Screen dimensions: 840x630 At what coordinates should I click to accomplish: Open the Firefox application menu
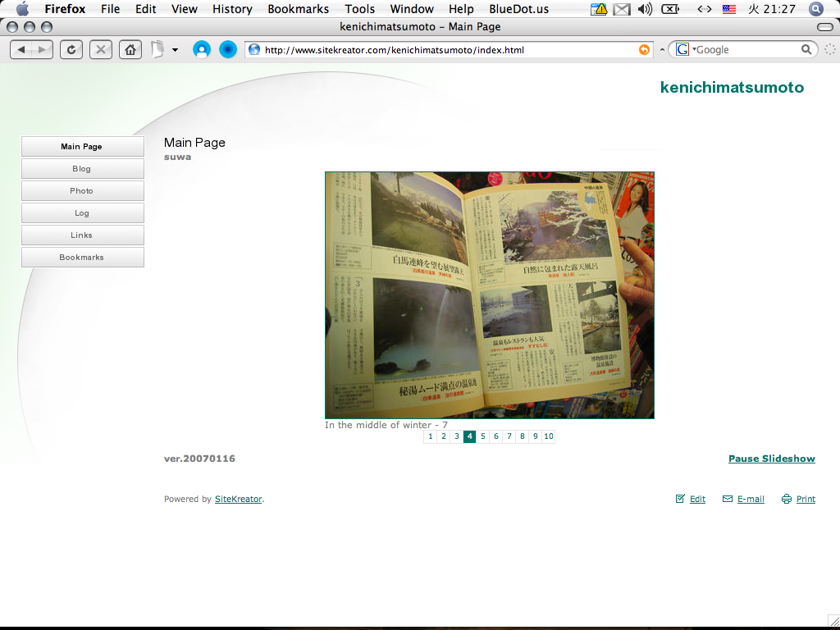tap(65, 9)
